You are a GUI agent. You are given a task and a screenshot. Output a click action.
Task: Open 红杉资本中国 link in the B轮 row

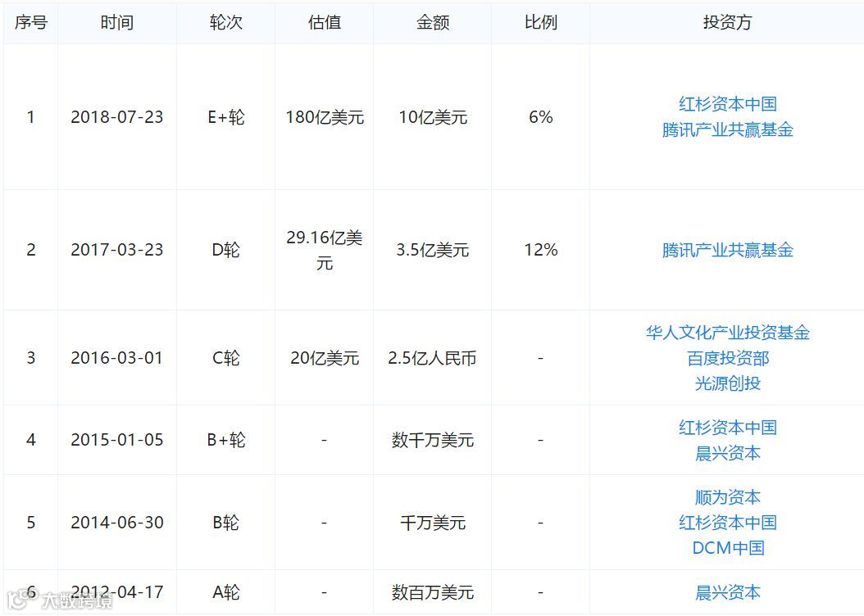[x=727, y=523]
